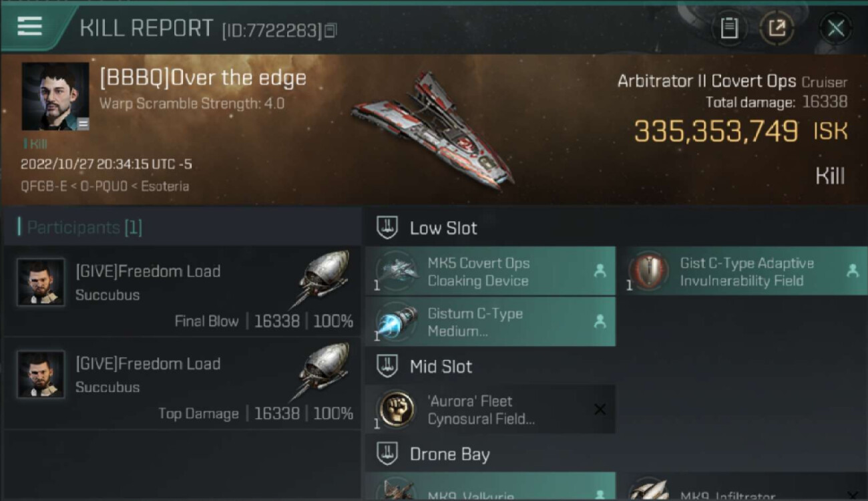868x501 pixels.
Task: Open the victim portrait's small menu badge
Action: [82, 123]
